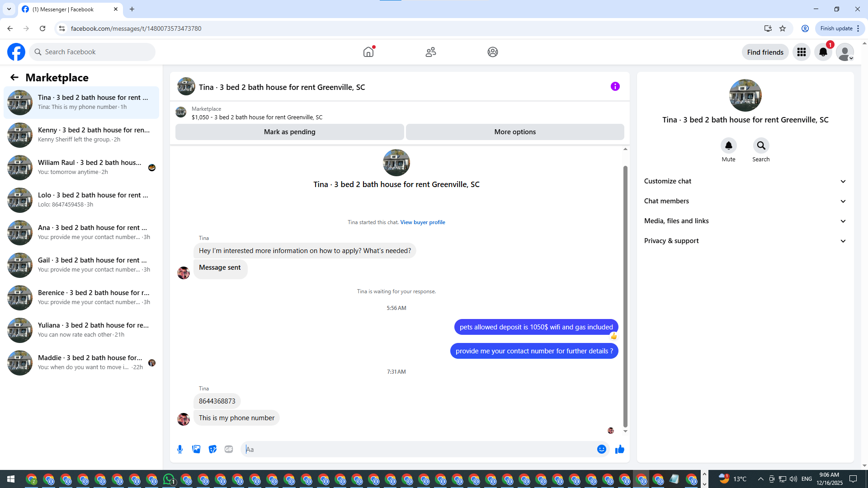Open the Windows Start menu

click(x=11, y=479)
